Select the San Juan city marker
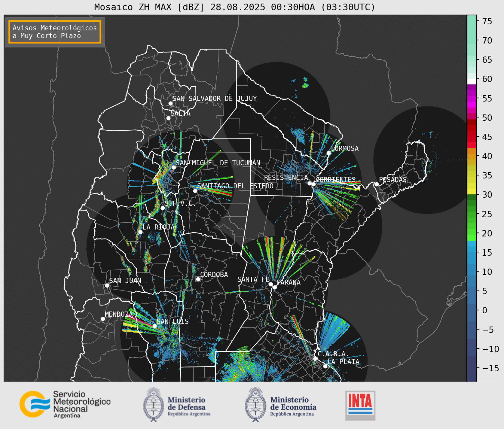The width and height of the screenshot is (504, 429). point(107,285)
